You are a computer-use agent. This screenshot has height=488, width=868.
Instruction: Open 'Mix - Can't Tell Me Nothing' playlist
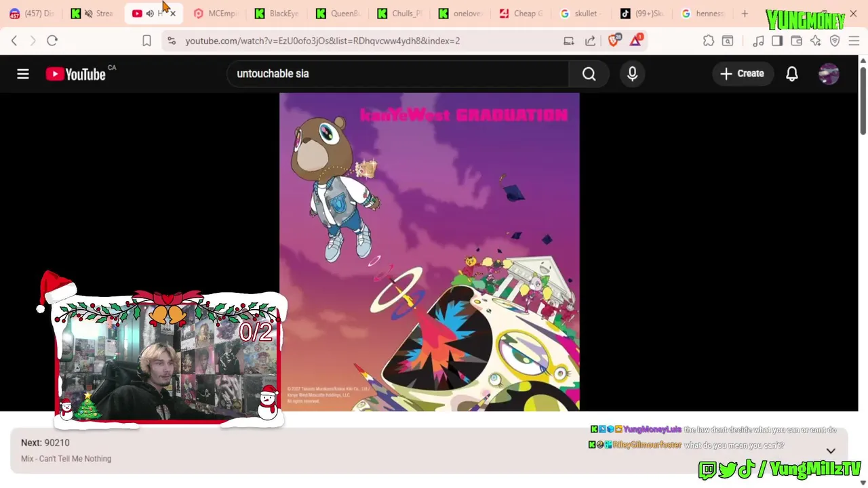click(66, 459)
